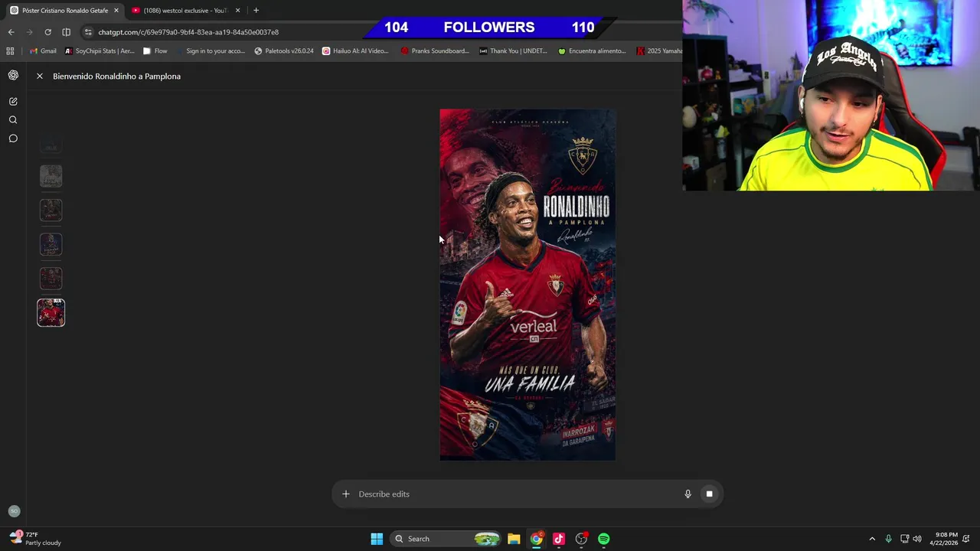The height and width of the screenshot is (551, 980).
Task: Reload the ChatGPT page
Action: point(47,32)
